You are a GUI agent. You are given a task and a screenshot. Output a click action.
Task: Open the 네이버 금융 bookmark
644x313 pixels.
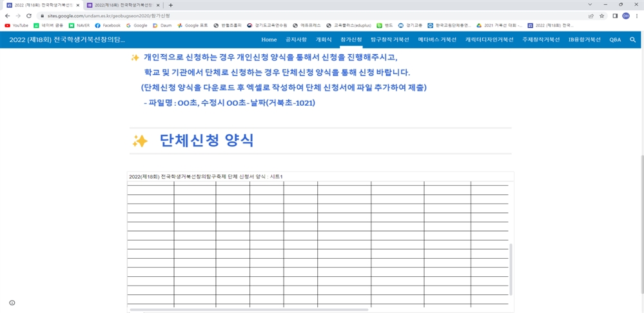(48, 25)
